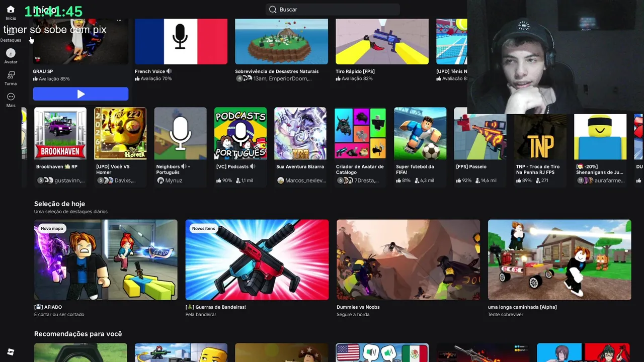This screenshot has height=362, width=644.
Task: Click 13am, EmperiorDoom friends label
Action: point(282,79)
